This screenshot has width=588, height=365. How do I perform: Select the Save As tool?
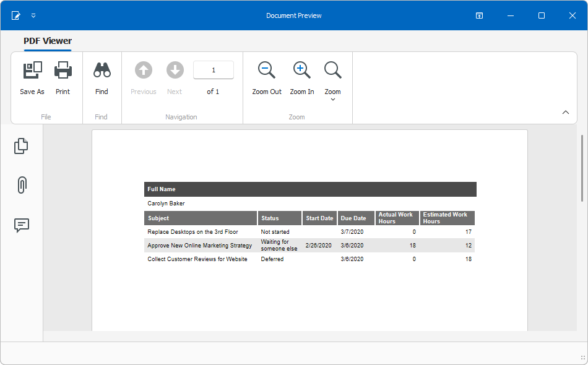(32, 77)
